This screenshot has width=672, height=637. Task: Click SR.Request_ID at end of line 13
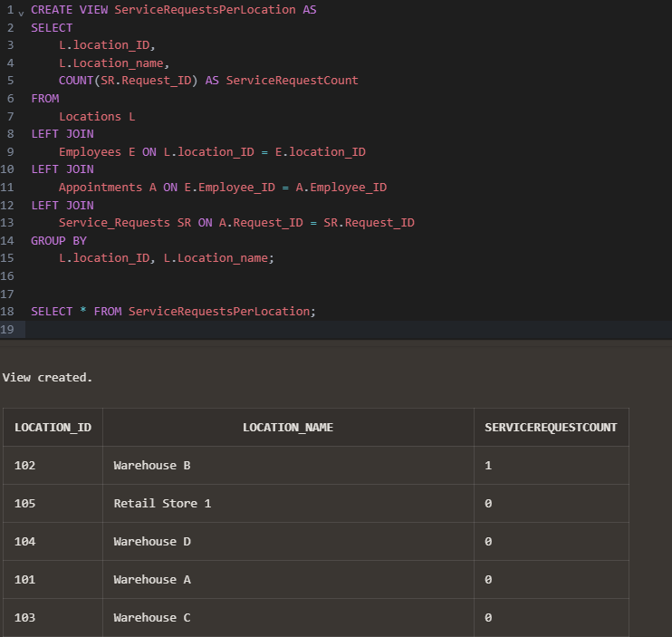[369, 223]
